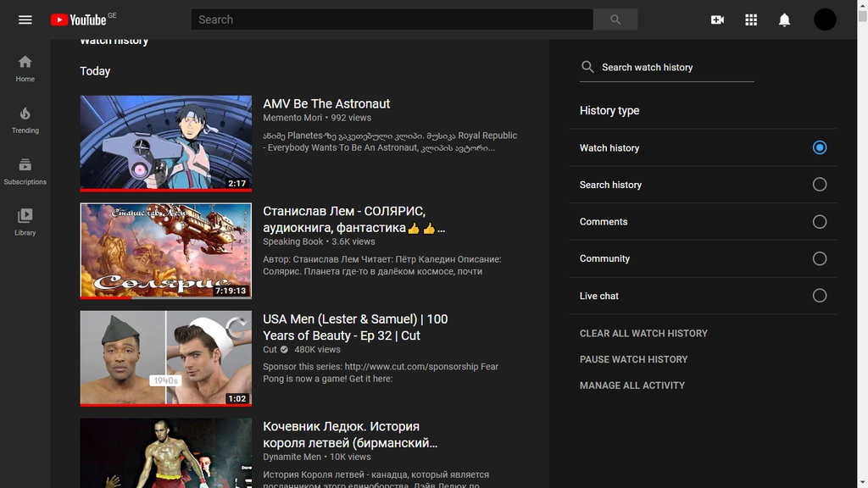
Task: Open the USA Men 100 Years thumbnail
Action: (165, 358)
